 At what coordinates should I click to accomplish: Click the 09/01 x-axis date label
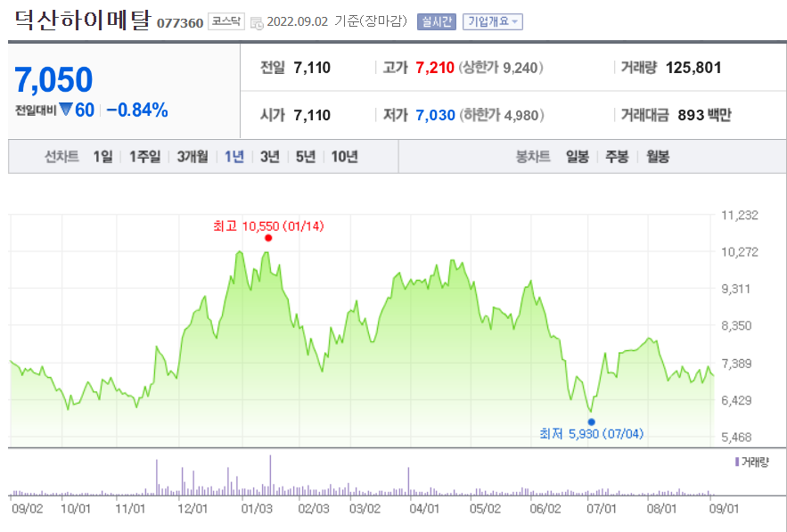[x=724, y=509]
